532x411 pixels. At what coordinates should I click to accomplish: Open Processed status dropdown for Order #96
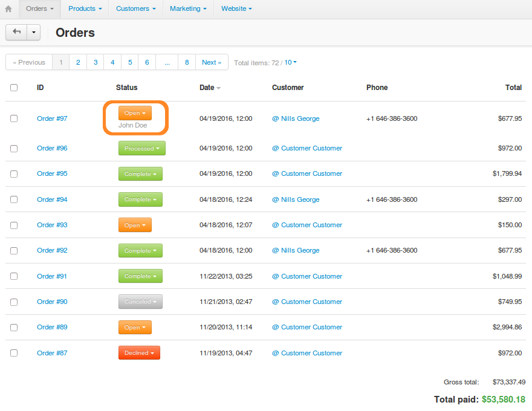(142, 148)
